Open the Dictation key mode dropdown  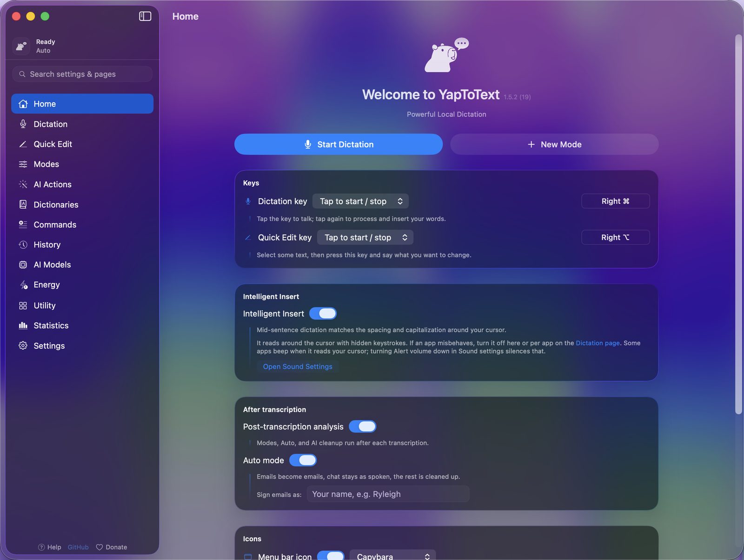click(x=360, y=201)
